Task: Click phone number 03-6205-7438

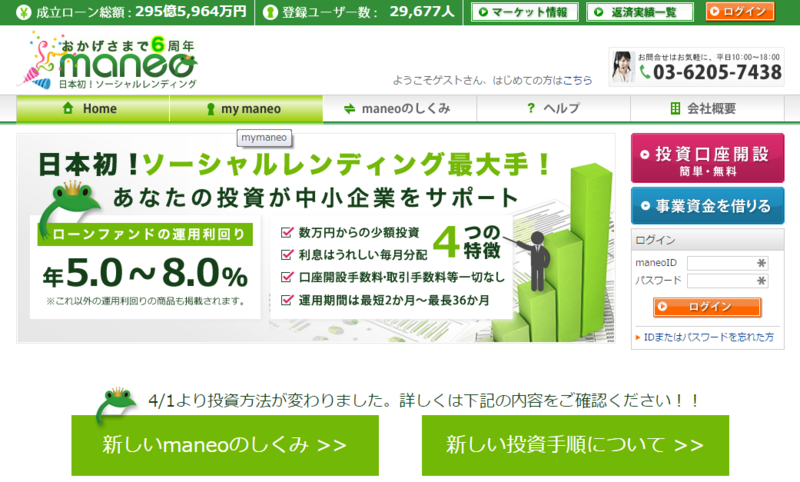Action: 717,72
